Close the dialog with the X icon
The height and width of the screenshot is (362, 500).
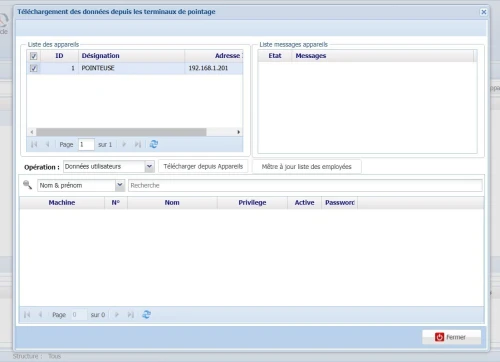pyautogui.click(x=484, y=12)
